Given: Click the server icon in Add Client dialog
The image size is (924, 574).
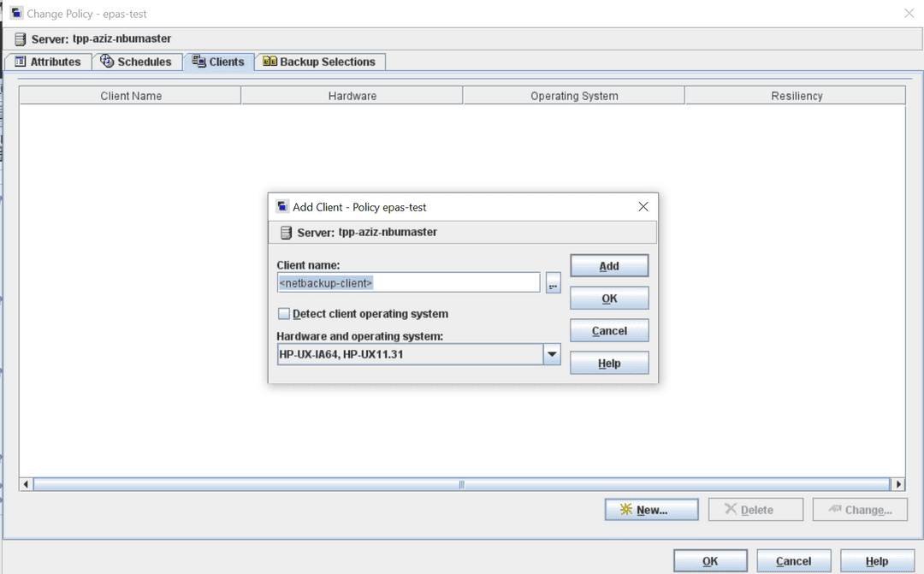Looking at the screenshot, I should coord(286,233).
